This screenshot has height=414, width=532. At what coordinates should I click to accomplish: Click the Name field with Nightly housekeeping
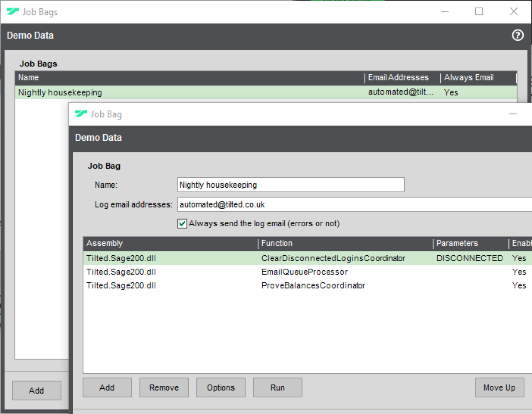coord(291,185)
